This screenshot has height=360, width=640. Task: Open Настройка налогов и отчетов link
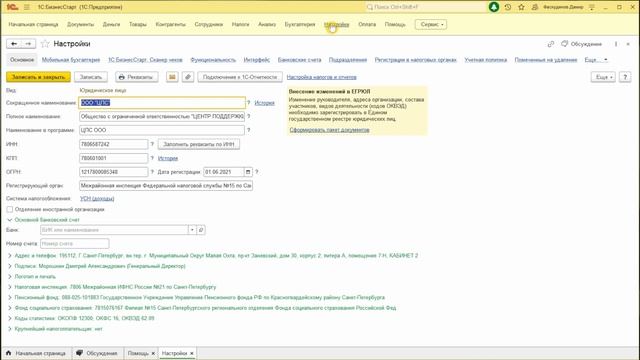322,77
